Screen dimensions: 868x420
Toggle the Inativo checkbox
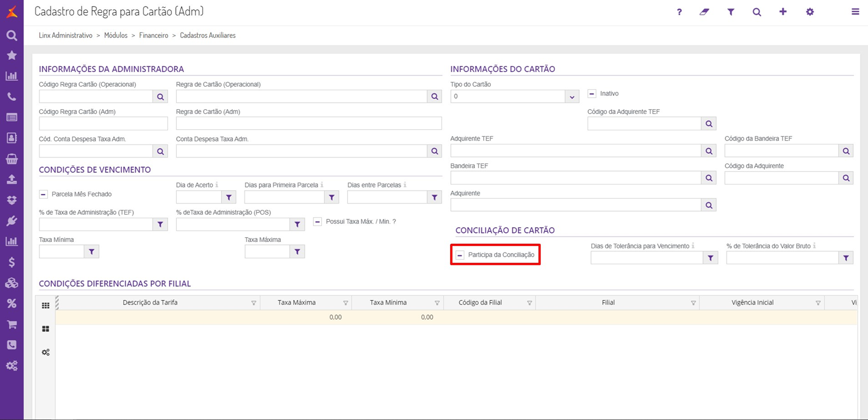tap(592, 94)
